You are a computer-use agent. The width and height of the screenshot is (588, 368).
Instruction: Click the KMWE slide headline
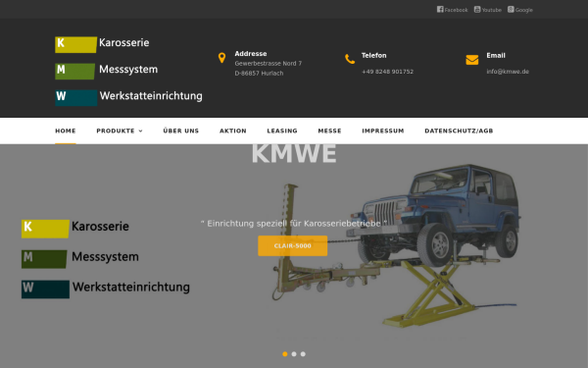click(294, 153)
